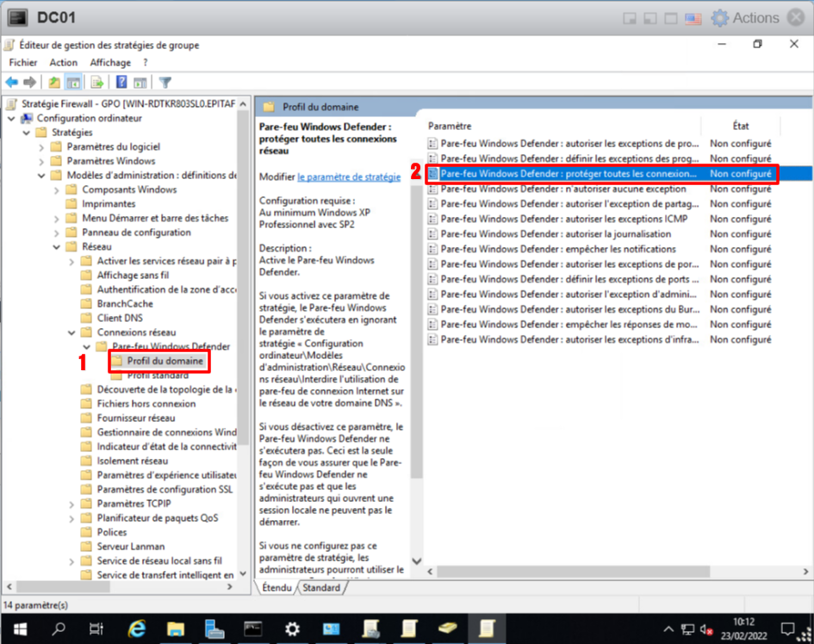Open Help via the blue question-mark icon
This screenshot has width=814, height=644.
pyautogui.click(x=121, y=83)
